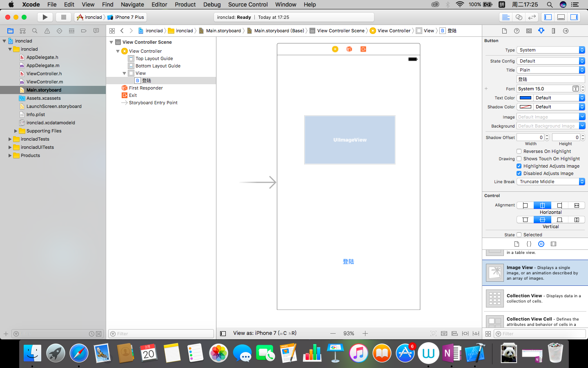Set horizontal alignment to left
588x368 pixels.
(x=526, y=205)
